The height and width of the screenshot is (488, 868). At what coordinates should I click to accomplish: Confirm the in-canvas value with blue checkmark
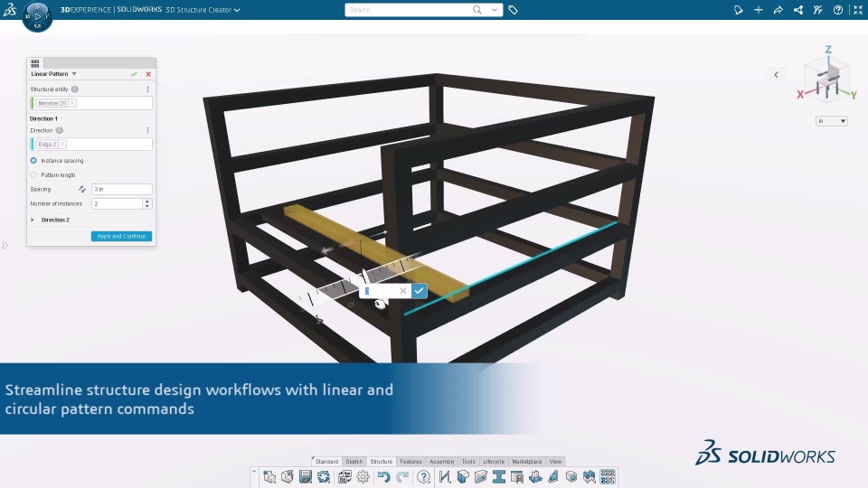(x=419, y=290)
